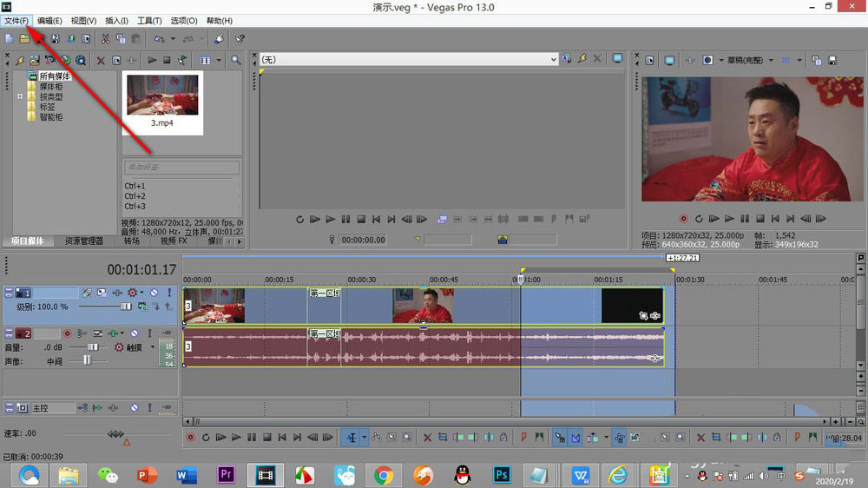Open the 工具(T) menu
The height and width of the screenshot is (488, 868).
coord(149,21)
